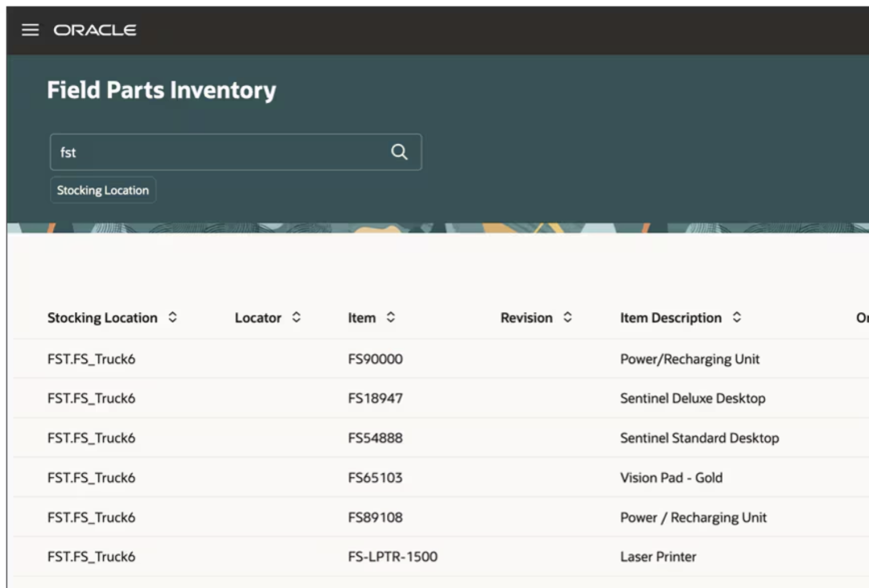The image size is (869, 588).
Task: Open the hamburger navigation menu
Action: [x=30, y=30]
